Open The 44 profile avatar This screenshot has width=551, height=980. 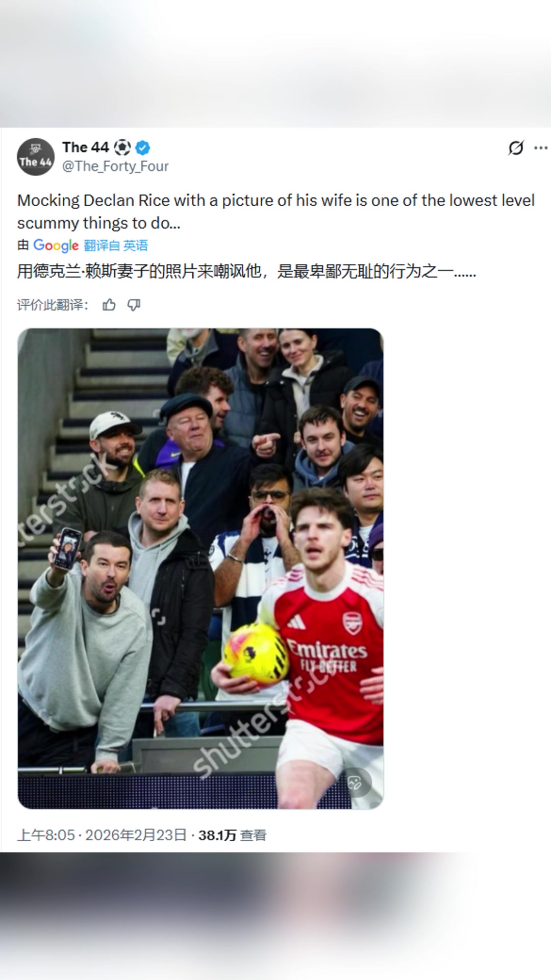[36, 157]
